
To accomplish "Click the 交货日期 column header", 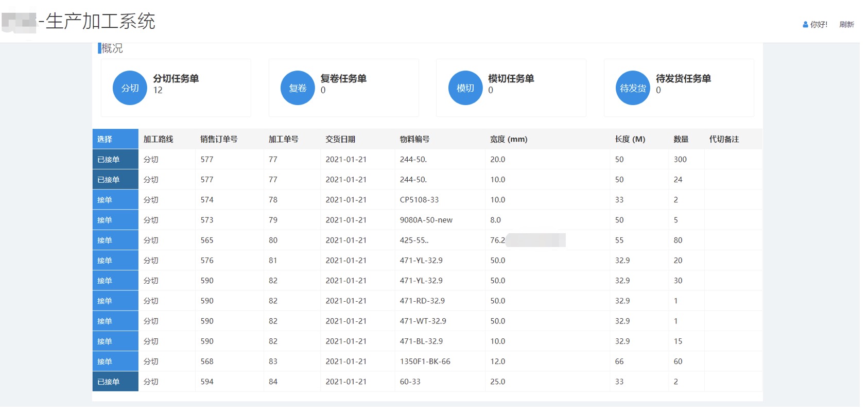I will 340,139.
